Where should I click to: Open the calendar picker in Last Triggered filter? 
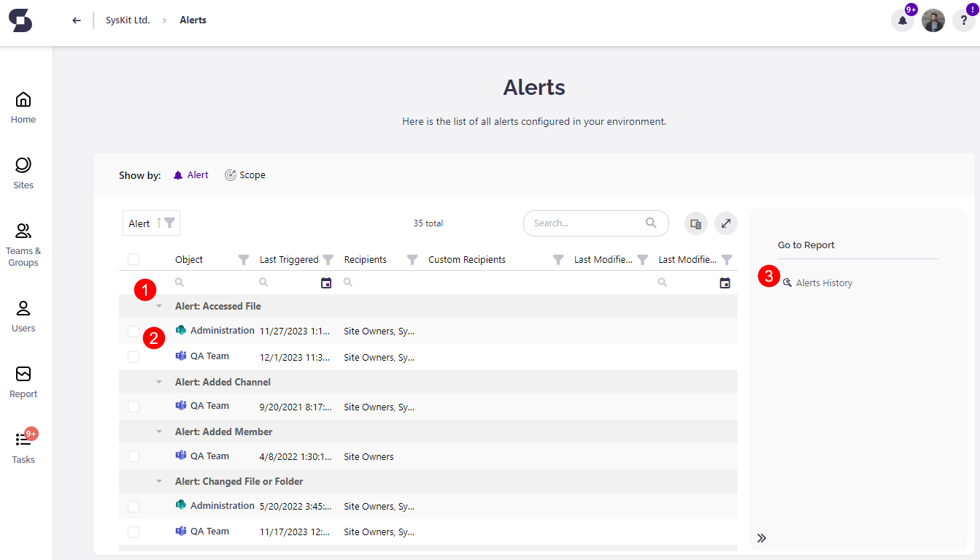click(x=326, y=283)
